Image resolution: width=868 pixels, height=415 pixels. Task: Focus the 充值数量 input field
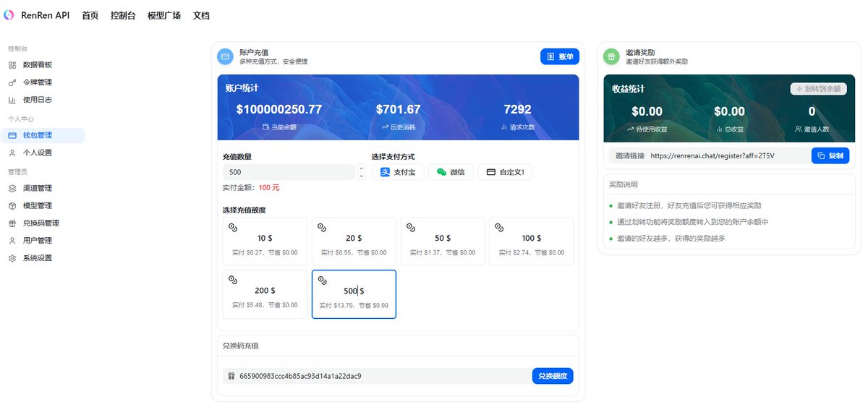(x=290, y=172)
